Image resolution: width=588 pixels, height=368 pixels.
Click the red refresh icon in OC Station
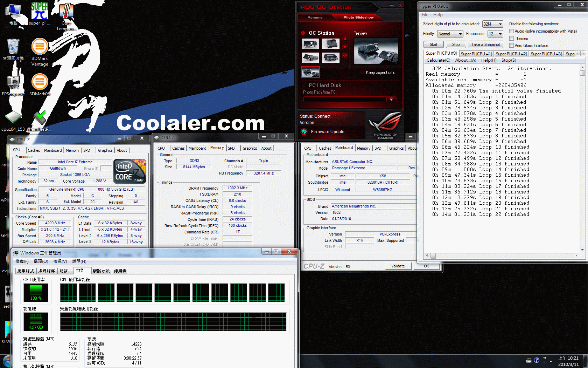[345, 55]
